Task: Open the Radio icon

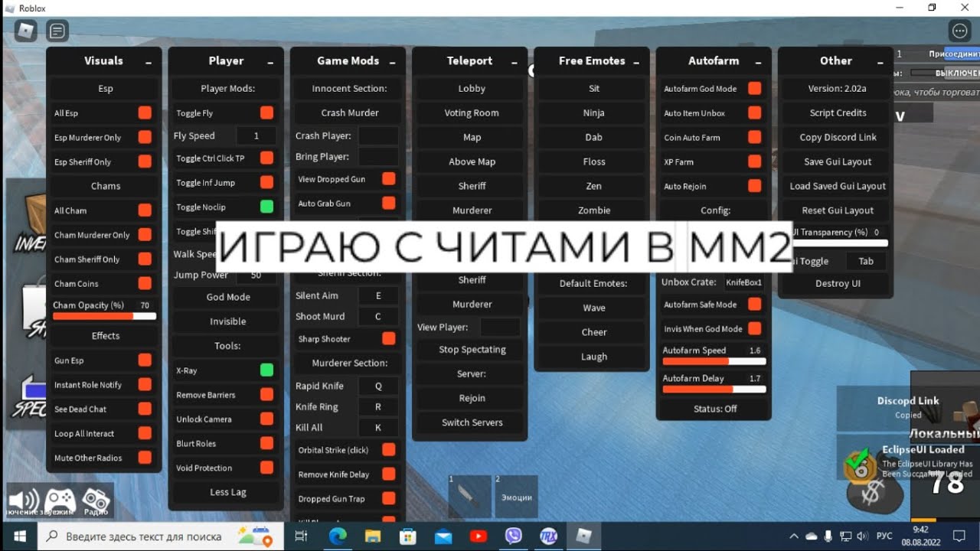Action: coord(96,500)
